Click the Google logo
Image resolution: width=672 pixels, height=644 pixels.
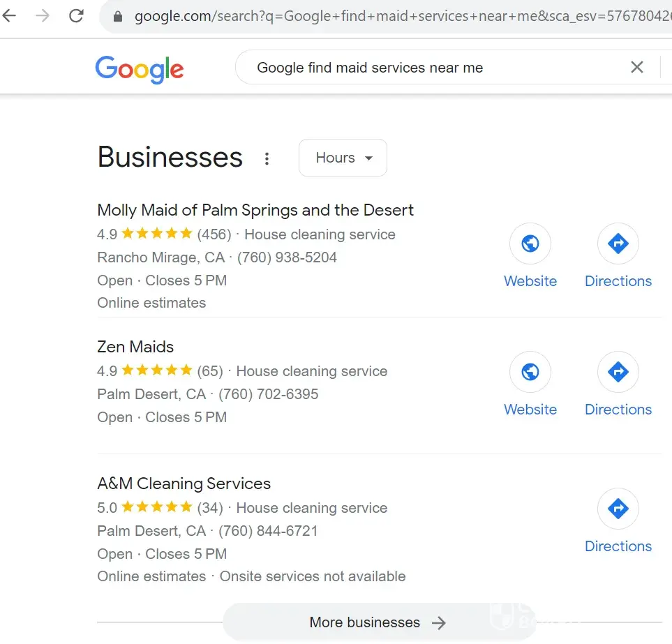140,68
